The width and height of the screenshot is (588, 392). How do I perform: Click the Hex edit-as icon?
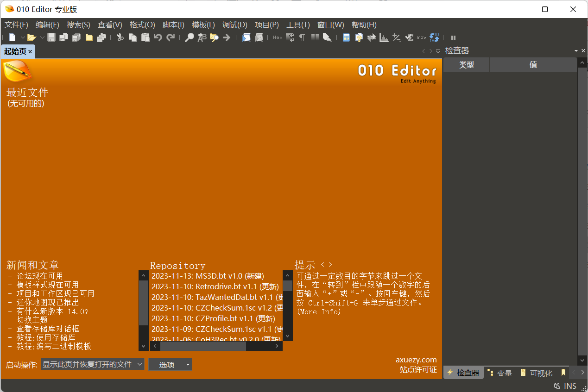coord(278,37)
